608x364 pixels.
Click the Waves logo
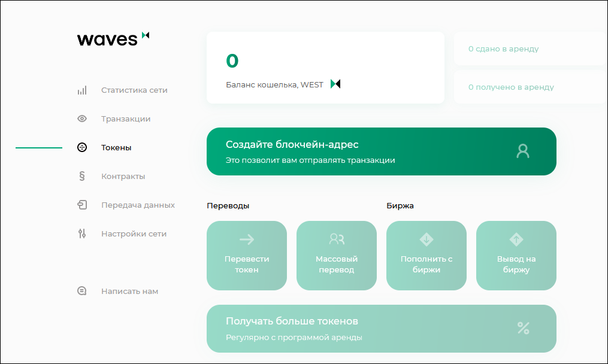click(113, 39)
